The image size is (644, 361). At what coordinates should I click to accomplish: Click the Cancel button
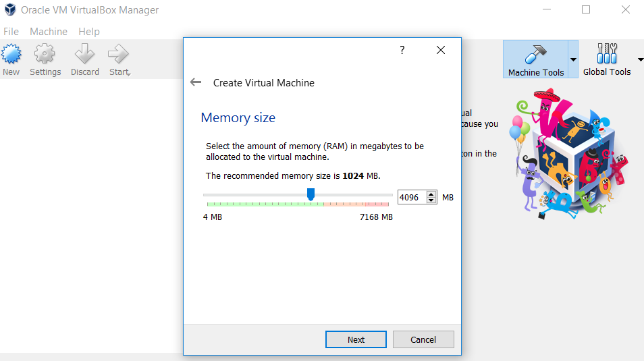tap(423, 339)
